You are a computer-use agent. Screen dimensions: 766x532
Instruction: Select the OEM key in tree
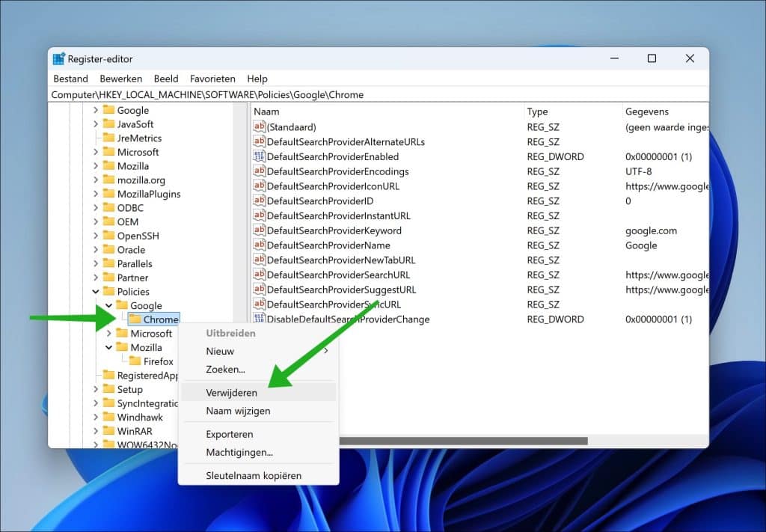[127, 221]
